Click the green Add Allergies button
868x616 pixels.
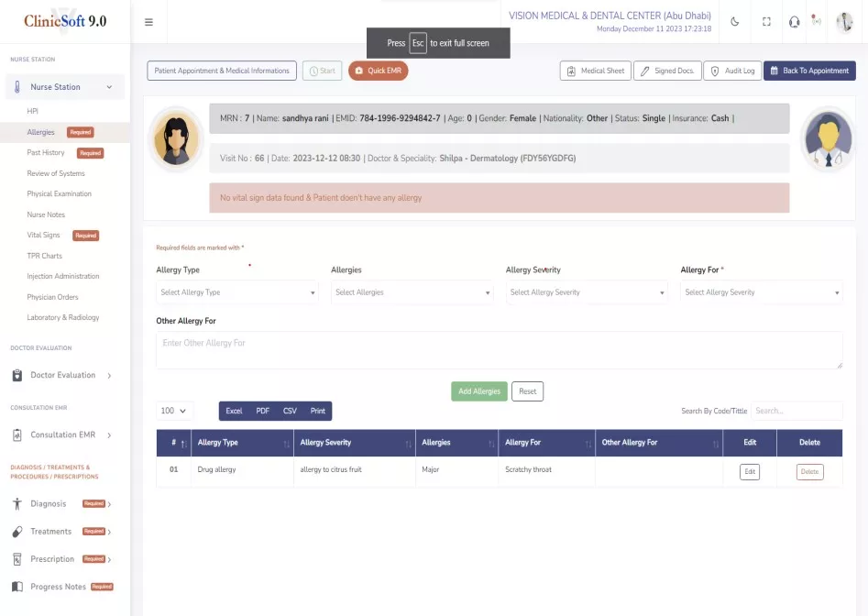click(478, 391)
